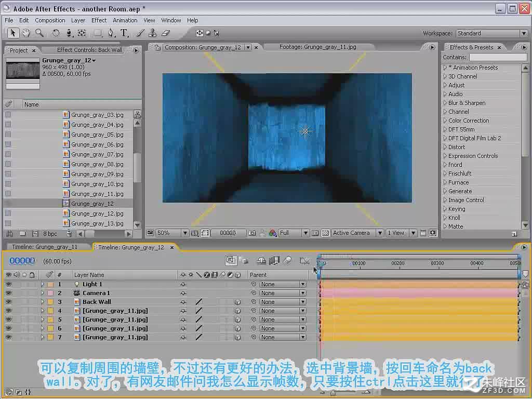532x399 pixels.
Task: Click the composition viewer time 00000 button
Action: pos(228,233)
